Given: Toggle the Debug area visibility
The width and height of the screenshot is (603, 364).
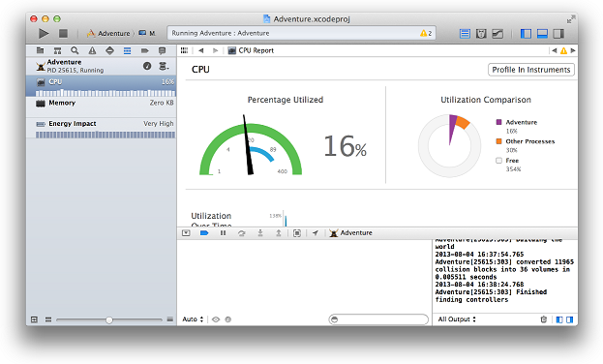Looking at the screenshot, I should 542,34.
